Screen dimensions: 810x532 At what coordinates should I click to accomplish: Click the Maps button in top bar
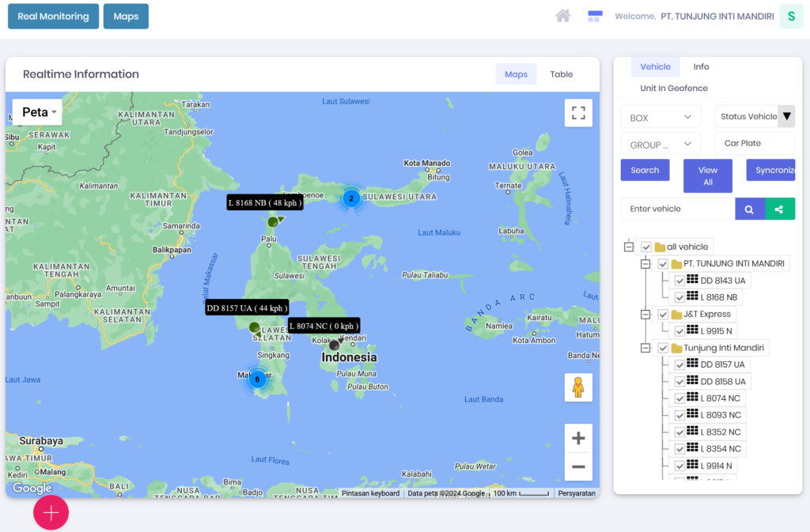[126, 17]
